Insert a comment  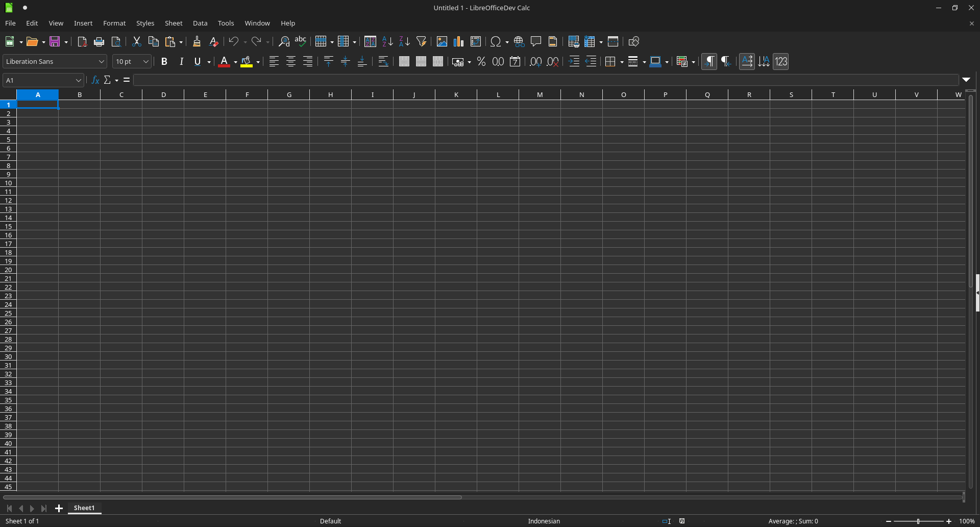(x=536, y=42)
